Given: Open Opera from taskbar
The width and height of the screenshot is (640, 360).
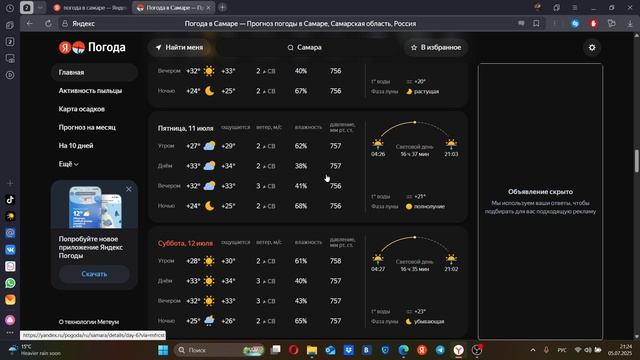Looking at the screenshot, I should (293, 350).
